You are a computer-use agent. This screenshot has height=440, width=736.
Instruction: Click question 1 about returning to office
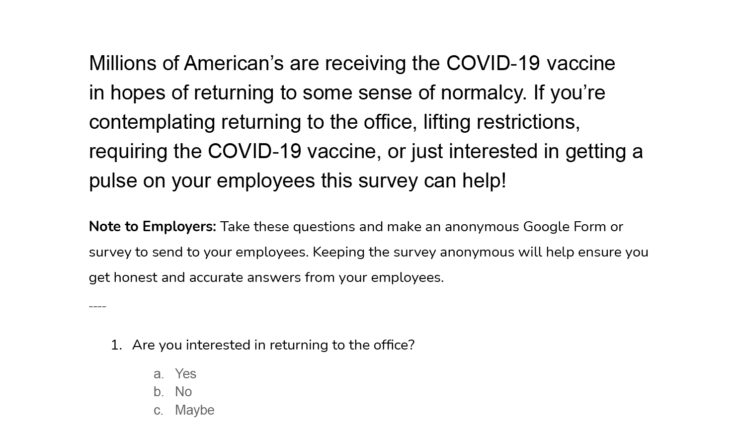(x=273, y=345)
